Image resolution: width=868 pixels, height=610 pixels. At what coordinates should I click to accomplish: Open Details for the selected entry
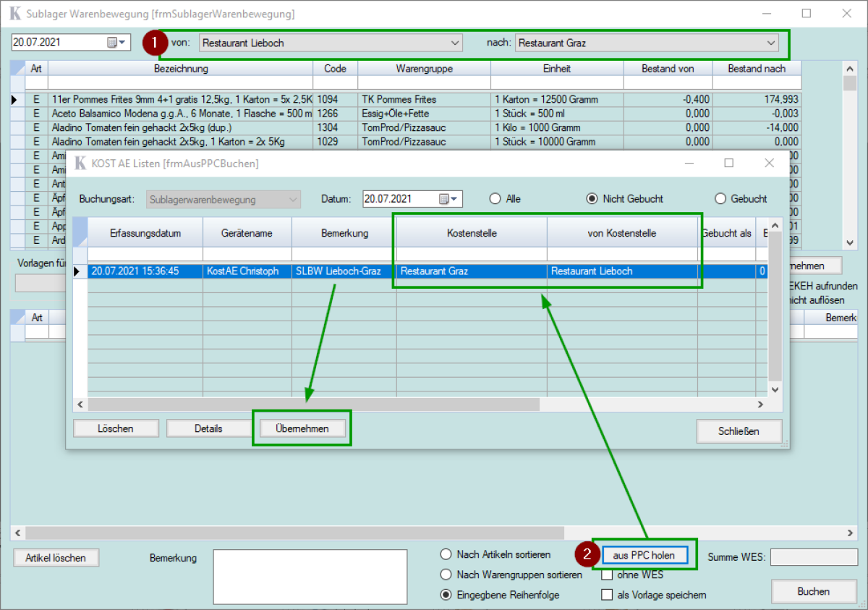pyautogui.click(x=208, y=428)
